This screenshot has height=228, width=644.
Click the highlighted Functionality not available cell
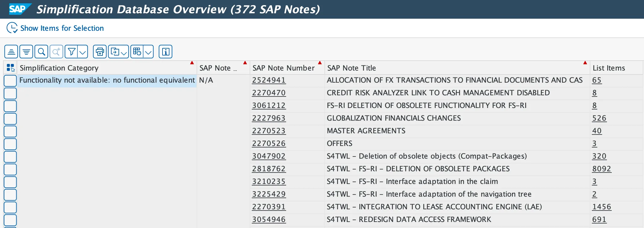tap(107, 80)
